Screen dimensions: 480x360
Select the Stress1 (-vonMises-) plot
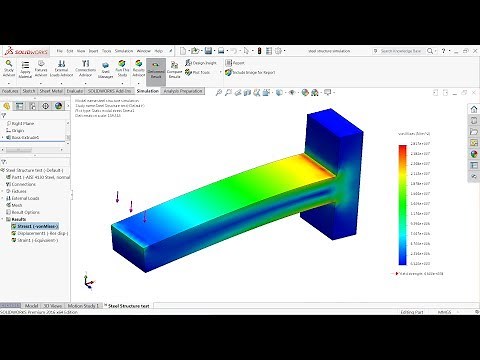(35, 226)
